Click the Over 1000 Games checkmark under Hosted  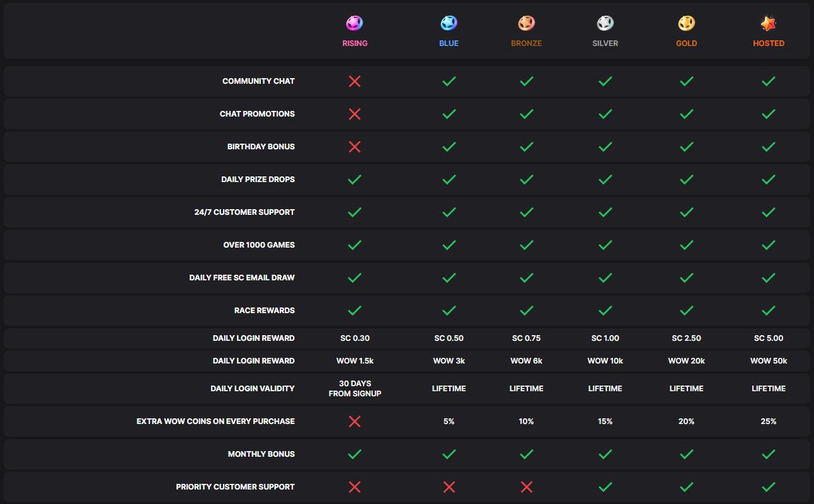point(769,245)
